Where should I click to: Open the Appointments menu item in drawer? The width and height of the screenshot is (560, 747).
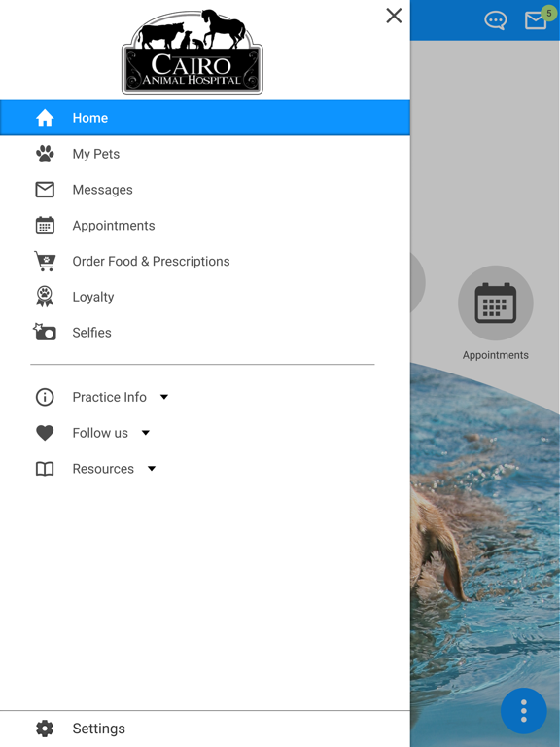(x=114, y=226)
